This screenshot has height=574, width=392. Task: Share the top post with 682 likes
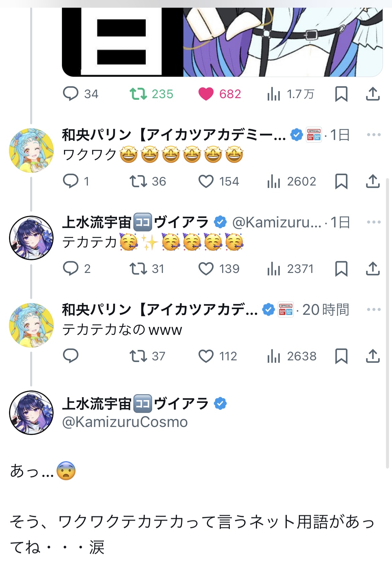point(373,94)
